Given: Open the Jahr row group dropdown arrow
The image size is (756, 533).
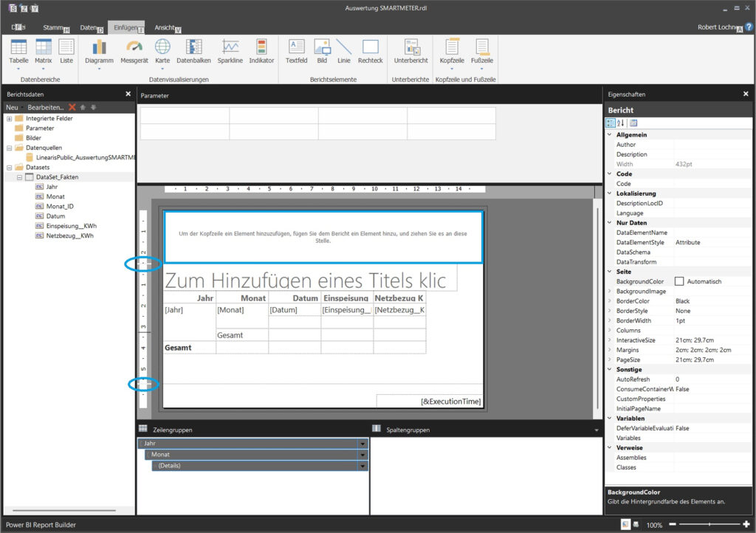Looking at the screenshot, I should coord(362,444).
